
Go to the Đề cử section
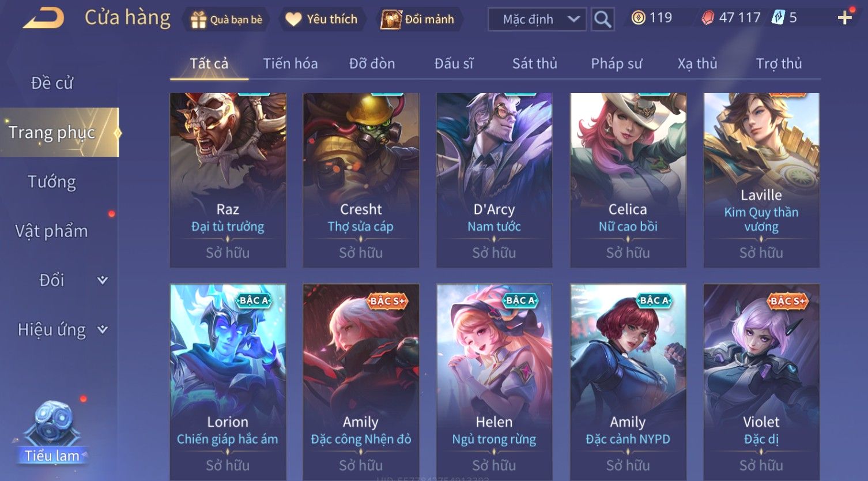coord(52,83)
